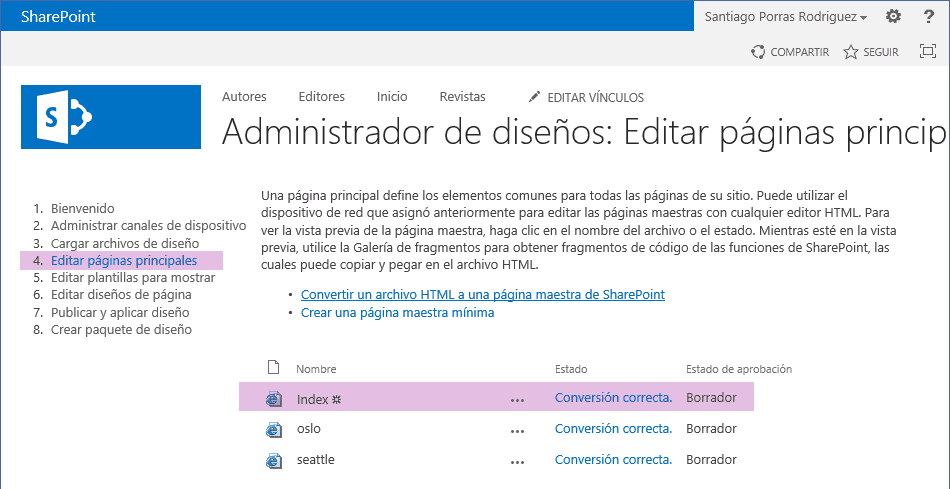950x489 pixels.
Task: Go to Administrar canales de dispositivo
Action: (148, 225)
